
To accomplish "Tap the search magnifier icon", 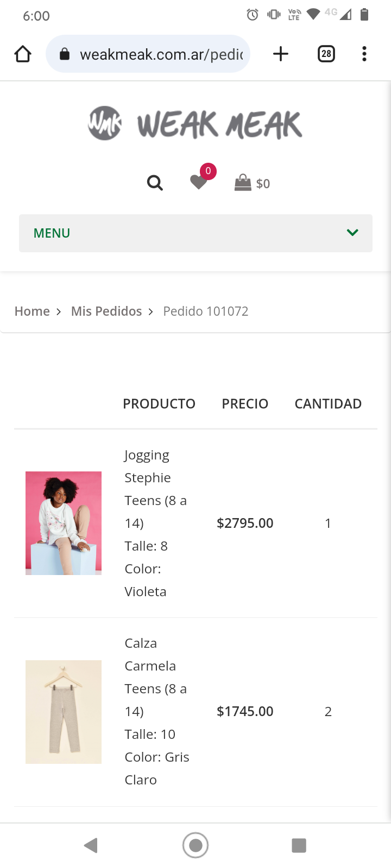I will pyautogui.click(x=155, y=183).
